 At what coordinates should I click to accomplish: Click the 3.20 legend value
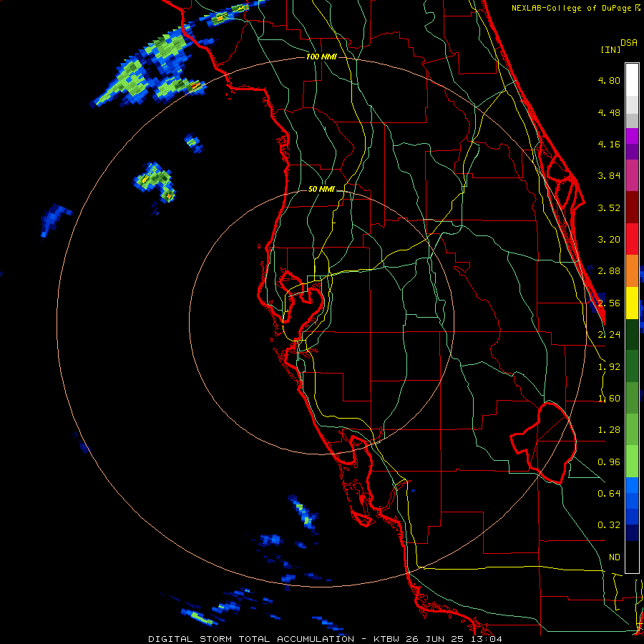[609, 240]
